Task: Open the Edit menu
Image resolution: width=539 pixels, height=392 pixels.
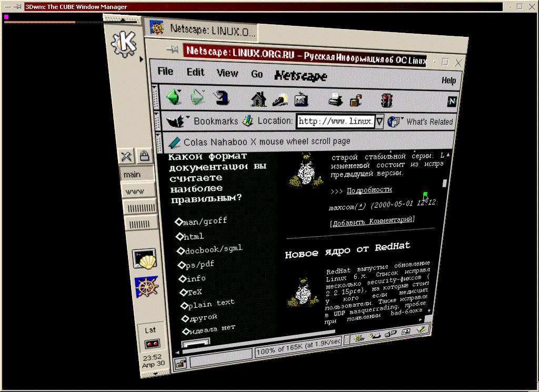Action: (x=195, y=72)
